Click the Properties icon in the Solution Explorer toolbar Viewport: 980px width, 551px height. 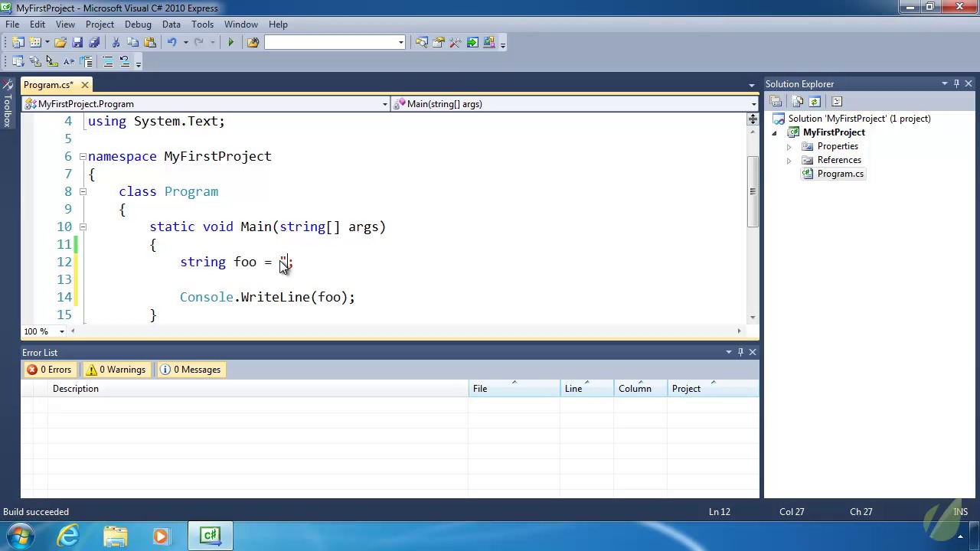(776, 101)
